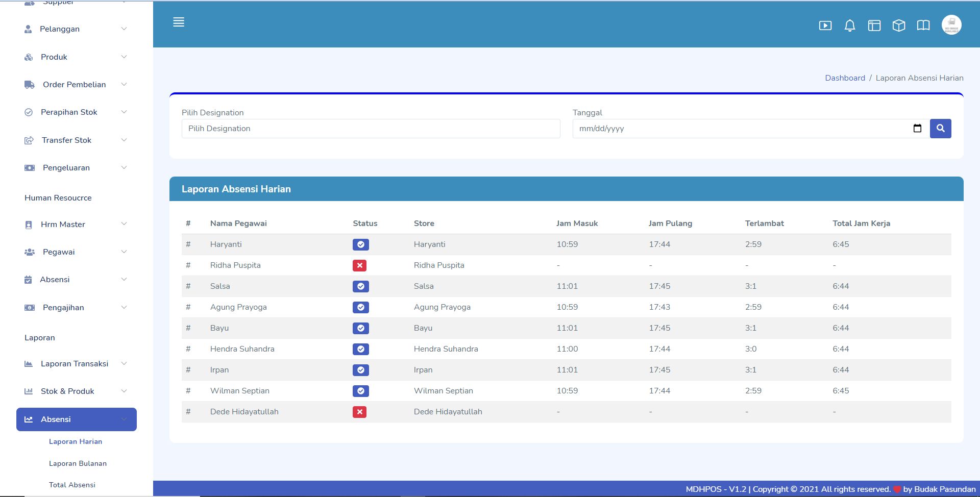
Task: Click the user profile avatar
Action: (x=951, y=25)
